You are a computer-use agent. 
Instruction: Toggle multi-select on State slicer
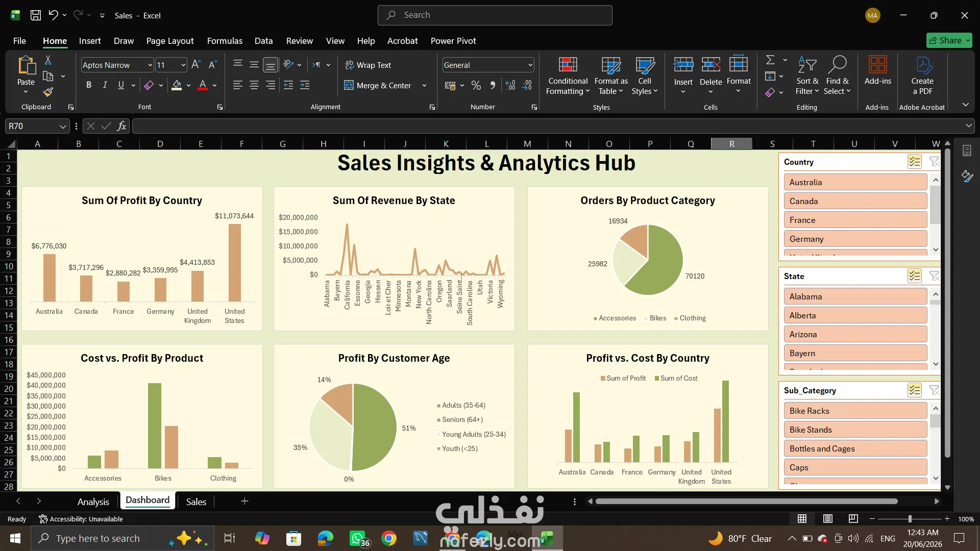[914, 276]
